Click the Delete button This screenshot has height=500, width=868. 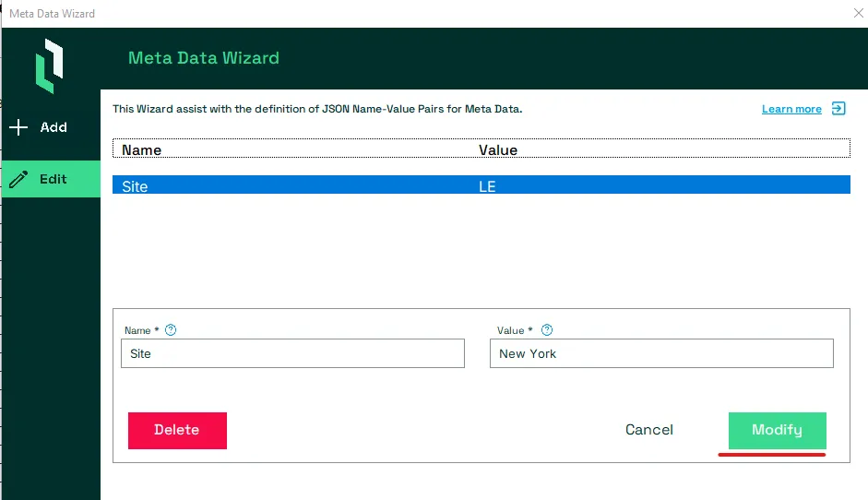pyautogui.click(x=177, y=430)
